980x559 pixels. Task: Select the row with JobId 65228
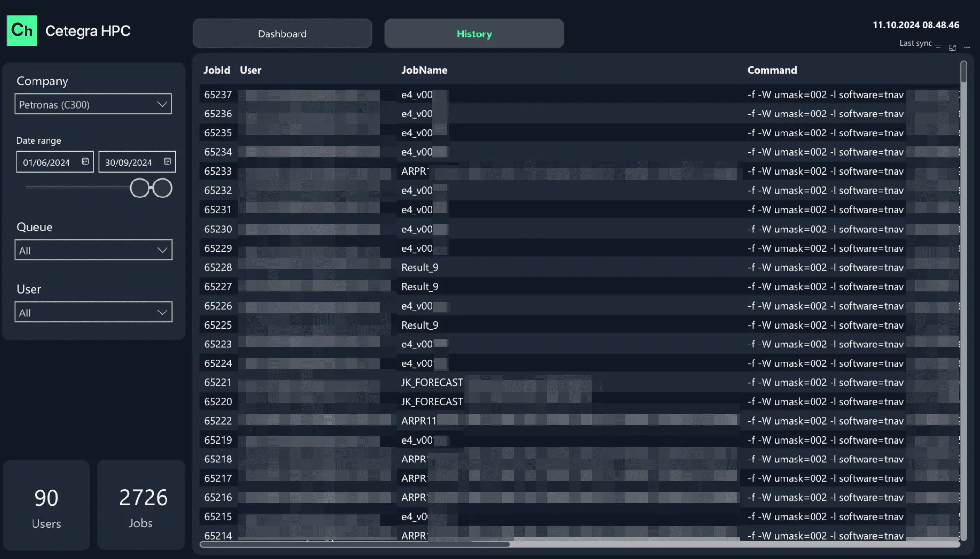click(x=218, y=268)
